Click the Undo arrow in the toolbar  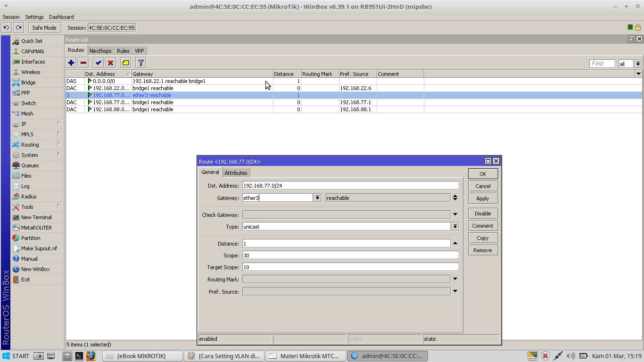6,28
